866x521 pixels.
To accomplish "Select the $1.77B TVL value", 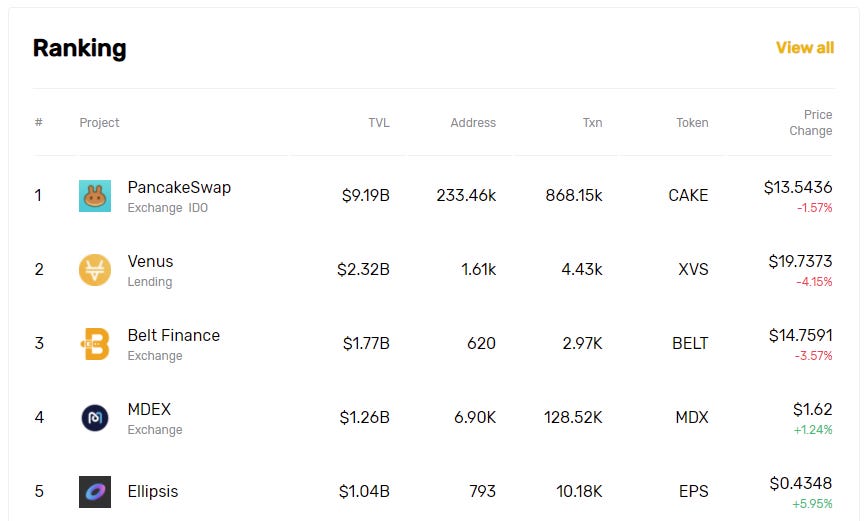I will click(x=366, y=344).
